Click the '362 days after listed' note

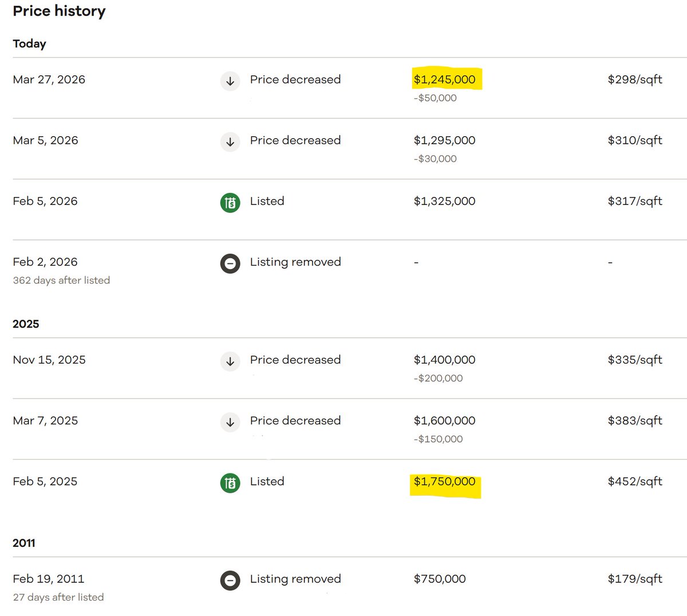[x=61, y=281]
